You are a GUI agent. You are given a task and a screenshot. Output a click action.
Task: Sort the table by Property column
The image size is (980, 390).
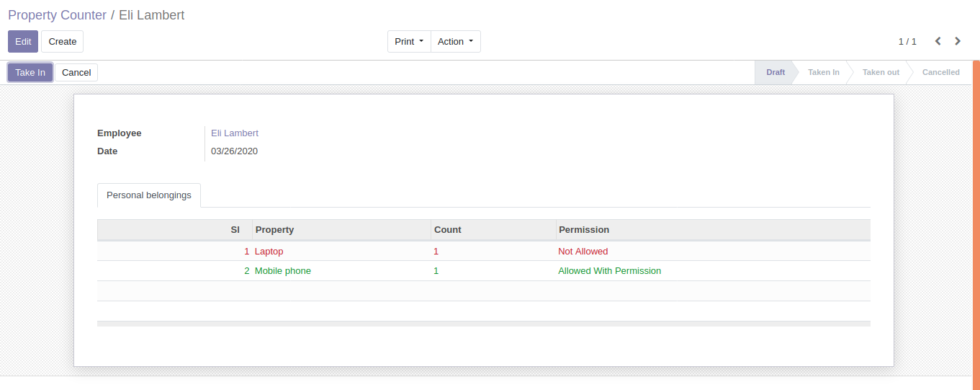275,230
